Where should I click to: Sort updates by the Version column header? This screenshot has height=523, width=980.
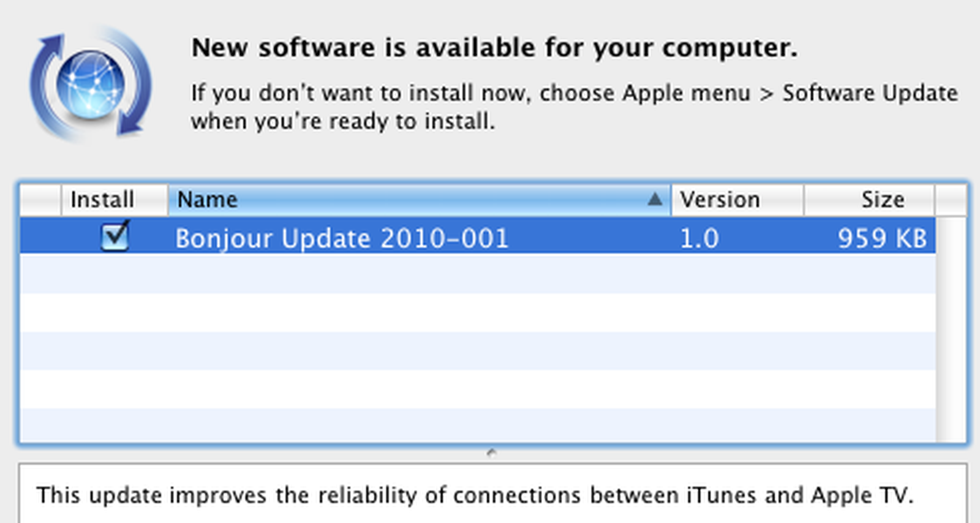(x=720, y=199)
